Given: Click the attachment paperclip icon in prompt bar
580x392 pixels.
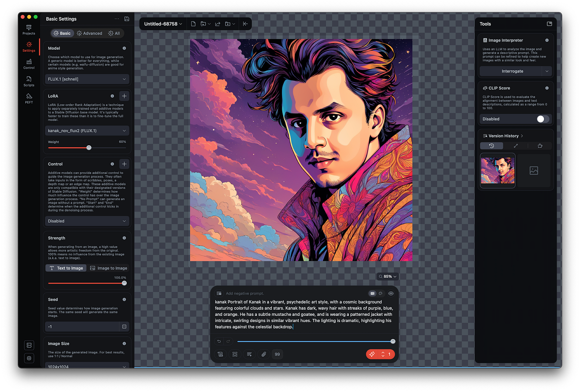Looking at the screenshot, I should click(263, 354).
